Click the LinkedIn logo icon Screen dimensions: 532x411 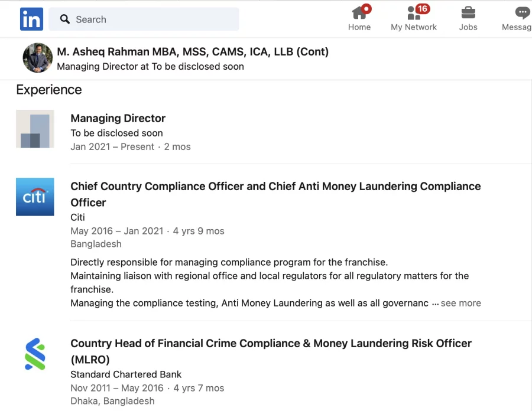[31, 19]
